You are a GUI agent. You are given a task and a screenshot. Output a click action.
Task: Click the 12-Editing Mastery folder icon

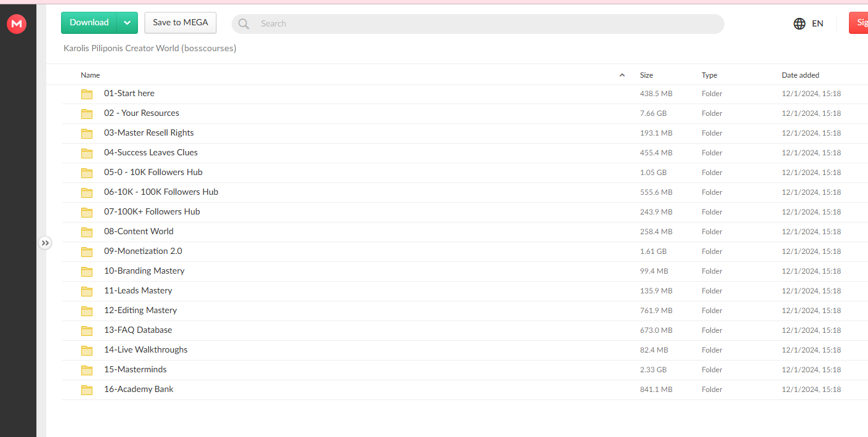tap(87, 311)
